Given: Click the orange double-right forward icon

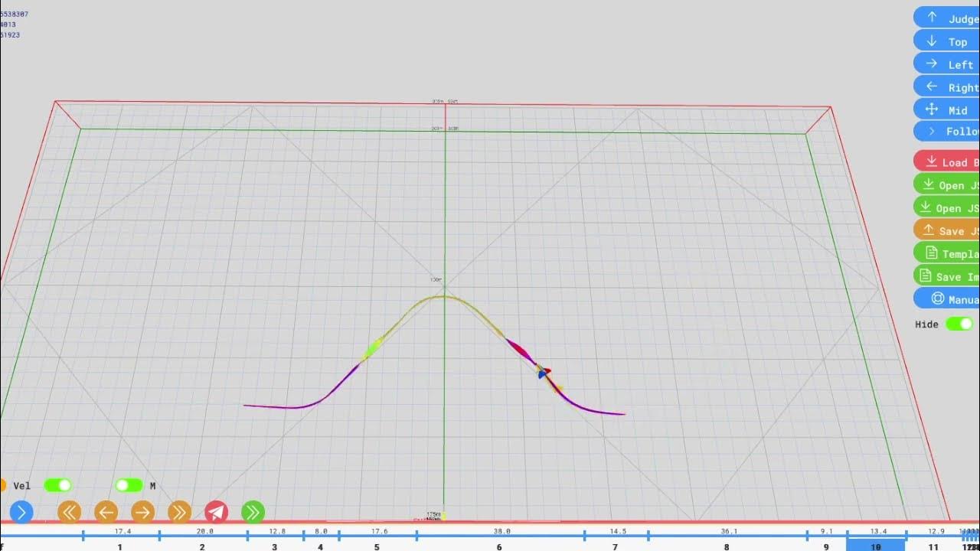Looking at the screenshot, I should pyautogui.click(x=180, y=512).
